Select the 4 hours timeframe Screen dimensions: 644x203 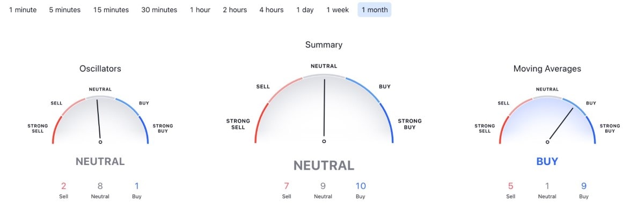pyautogui.click(x=272, y=10)
